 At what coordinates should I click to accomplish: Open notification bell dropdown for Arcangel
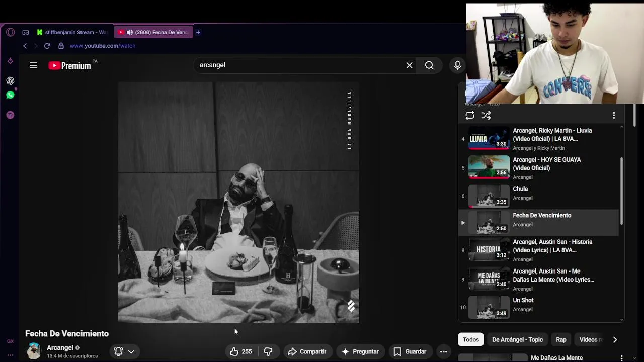coord(124,351)
